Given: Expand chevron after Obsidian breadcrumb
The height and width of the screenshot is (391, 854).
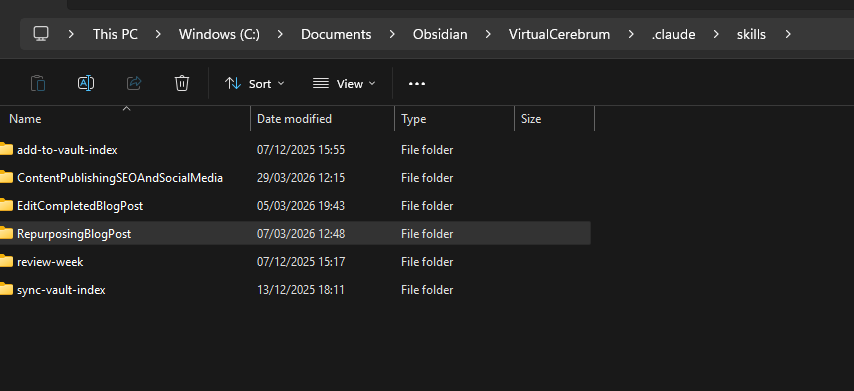Looking at the screenshot, I should click(x=488, y=34).
